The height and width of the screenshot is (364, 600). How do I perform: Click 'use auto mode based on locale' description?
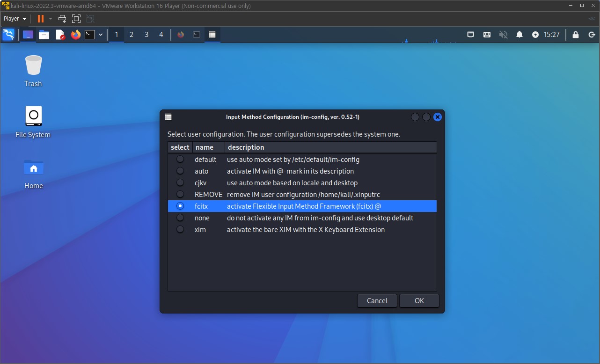click(292, 183)
